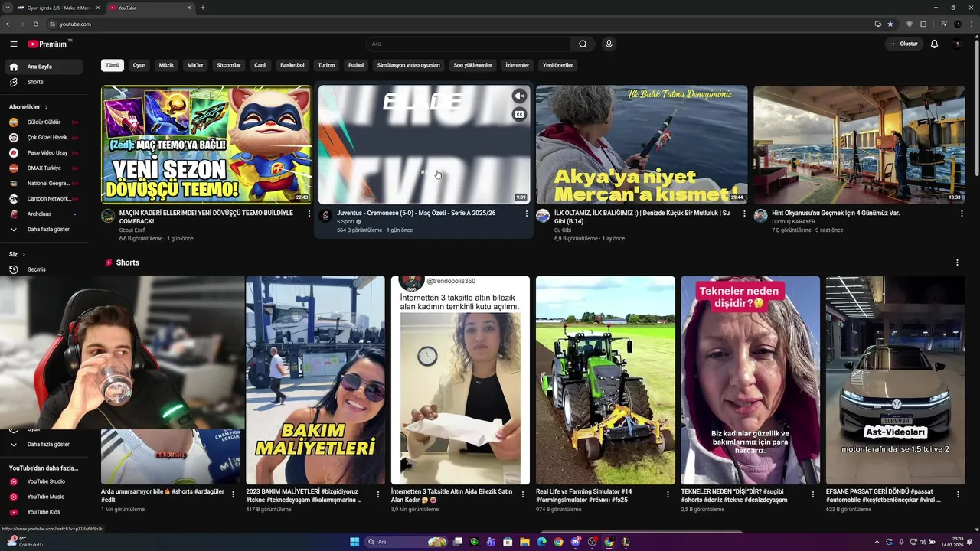Go to Ana Sayfa in sidebar
This screenshot has height=551, width=980.
coord(42,67)
